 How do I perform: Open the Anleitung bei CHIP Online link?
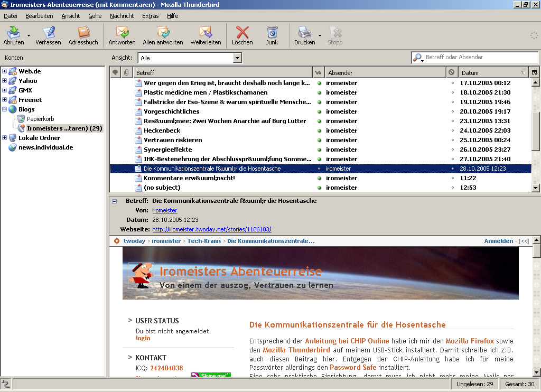[347, 341]
